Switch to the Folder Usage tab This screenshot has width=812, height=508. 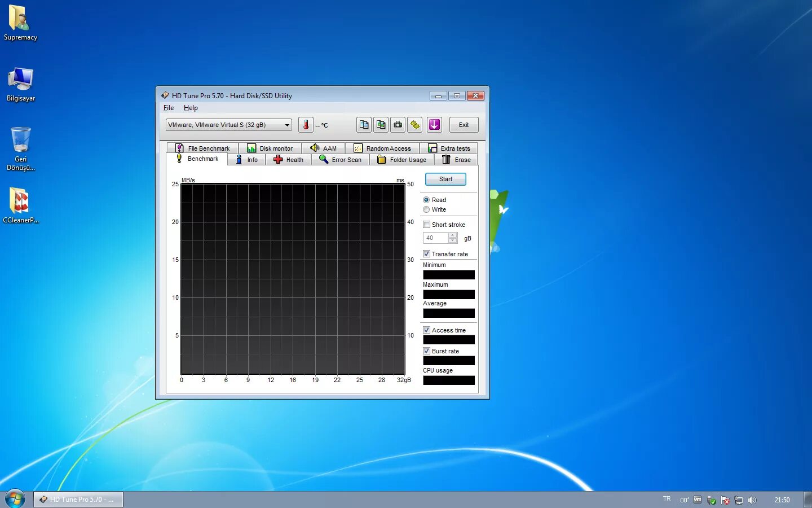(401, 160)
